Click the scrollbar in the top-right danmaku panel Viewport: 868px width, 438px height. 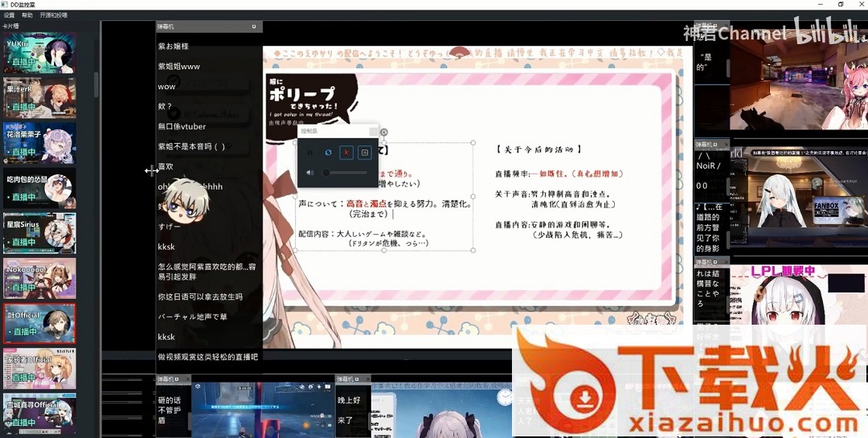[x=727, y=68]
